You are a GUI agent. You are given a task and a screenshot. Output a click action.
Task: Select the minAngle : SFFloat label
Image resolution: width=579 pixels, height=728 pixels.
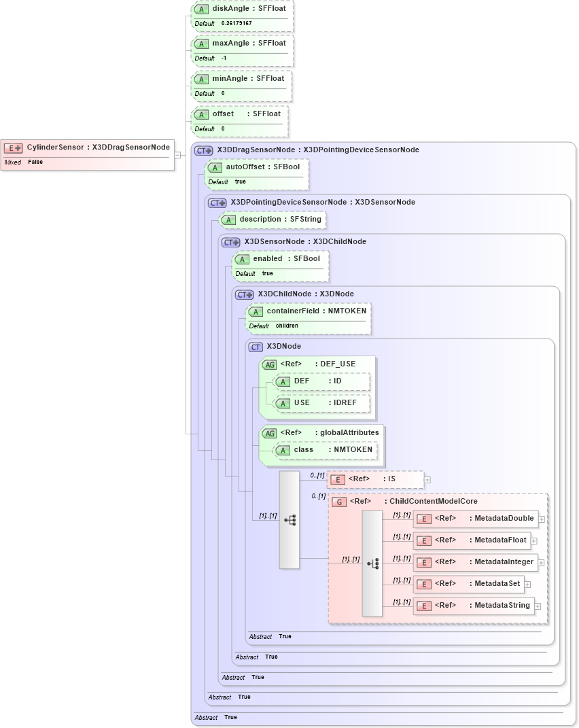click(x=248, y=78)
